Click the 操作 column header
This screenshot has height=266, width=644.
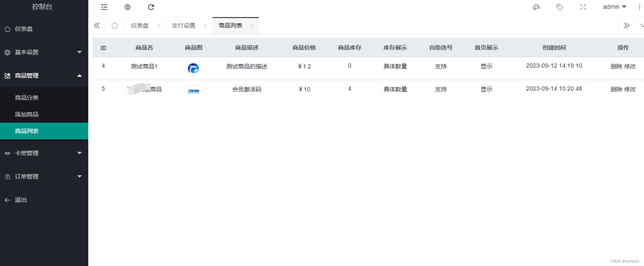623,48
